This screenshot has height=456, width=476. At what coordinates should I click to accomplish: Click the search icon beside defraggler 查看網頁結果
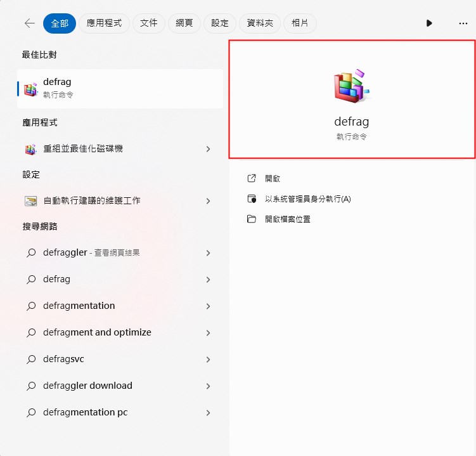click(x=31, y=253)
